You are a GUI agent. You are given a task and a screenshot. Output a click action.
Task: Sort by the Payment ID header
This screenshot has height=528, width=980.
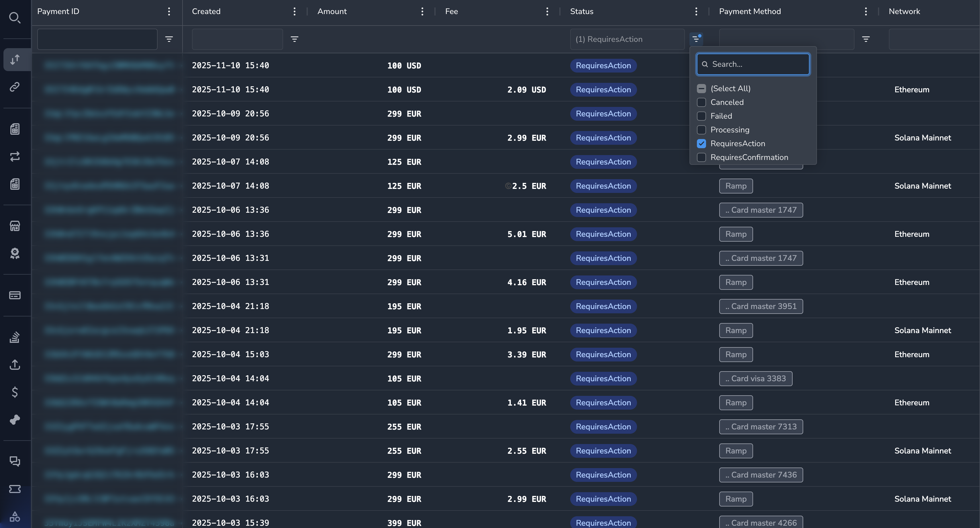[x=58, y=11]
